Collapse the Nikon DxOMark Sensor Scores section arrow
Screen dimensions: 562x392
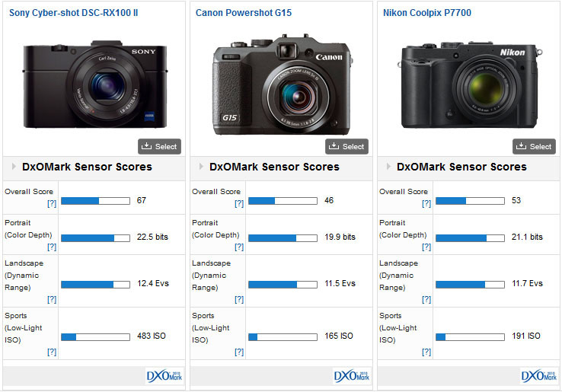coord(388,167)
